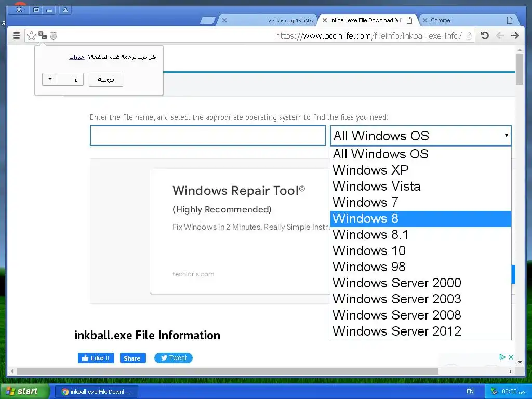
Task: Bookmark this page with the star icon
Action: pyautogui.click(x=31, y=36)
